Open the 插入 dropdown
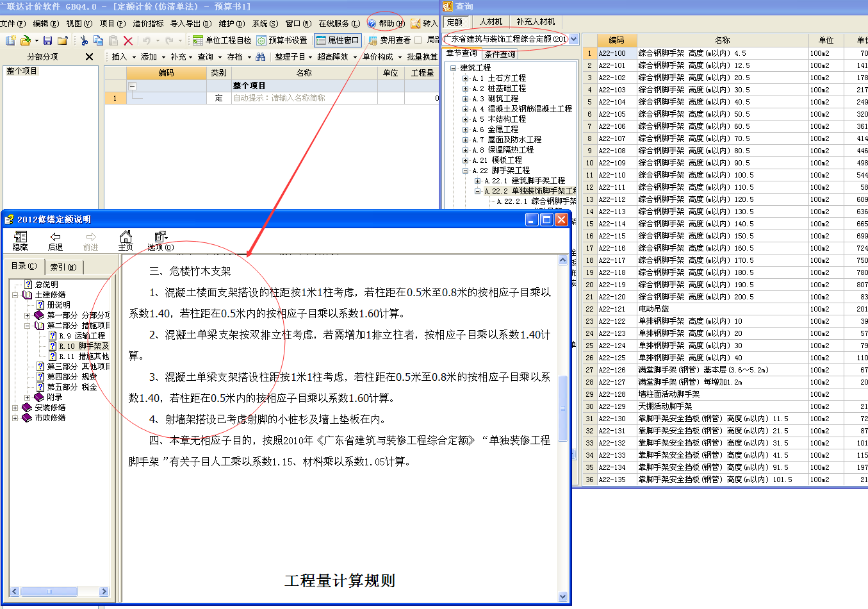This screenshot has height=609, width=868. [124, 57]
